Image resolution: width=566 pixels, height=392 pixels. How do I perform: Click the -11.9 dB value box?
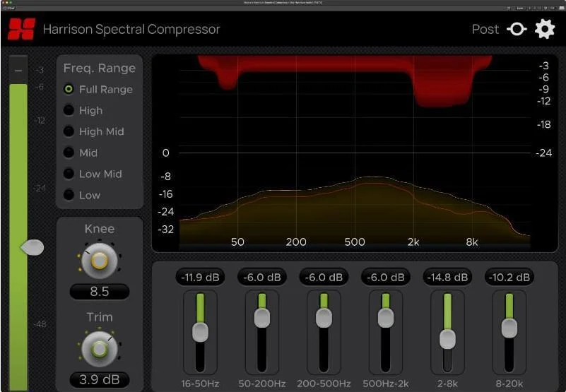coord(200,277)
